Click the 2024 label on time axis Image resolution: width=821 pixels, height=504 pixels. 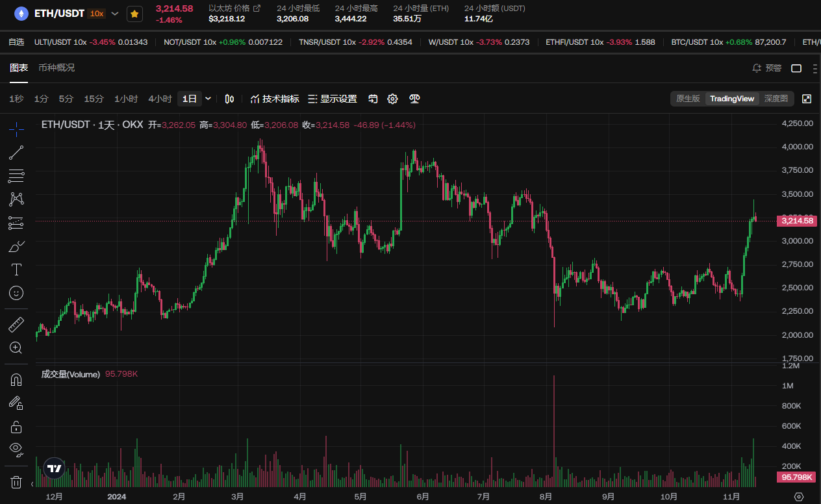(116, 497)
